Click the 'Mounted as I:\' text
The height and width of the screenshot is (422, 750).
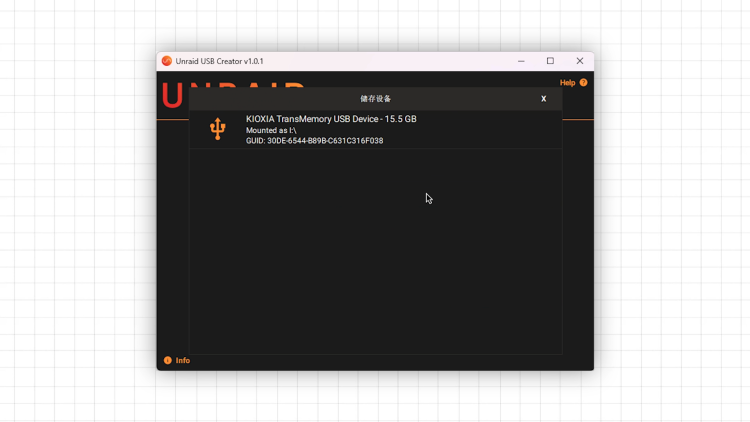[271, 130]
